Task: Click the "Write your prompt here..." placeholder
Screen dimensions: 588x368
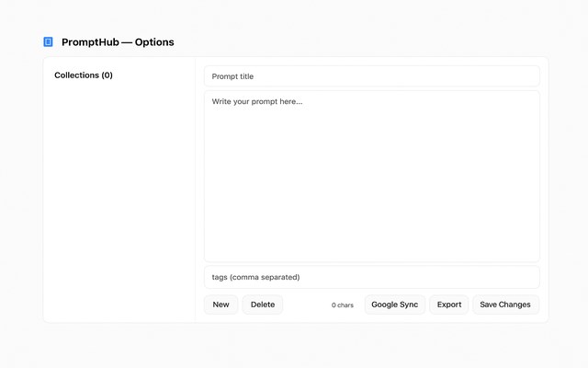Action: tap(257, 101)
